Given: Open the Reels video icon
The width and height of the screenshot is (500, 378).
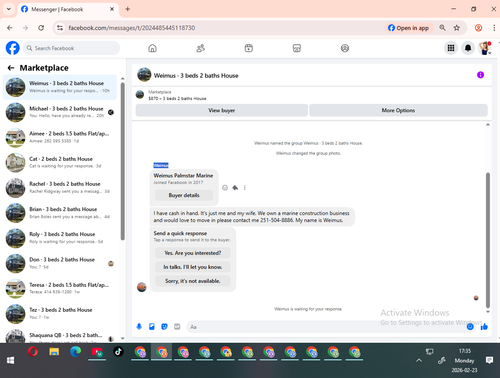Looking at the screenshot, I should coord(249,48).
